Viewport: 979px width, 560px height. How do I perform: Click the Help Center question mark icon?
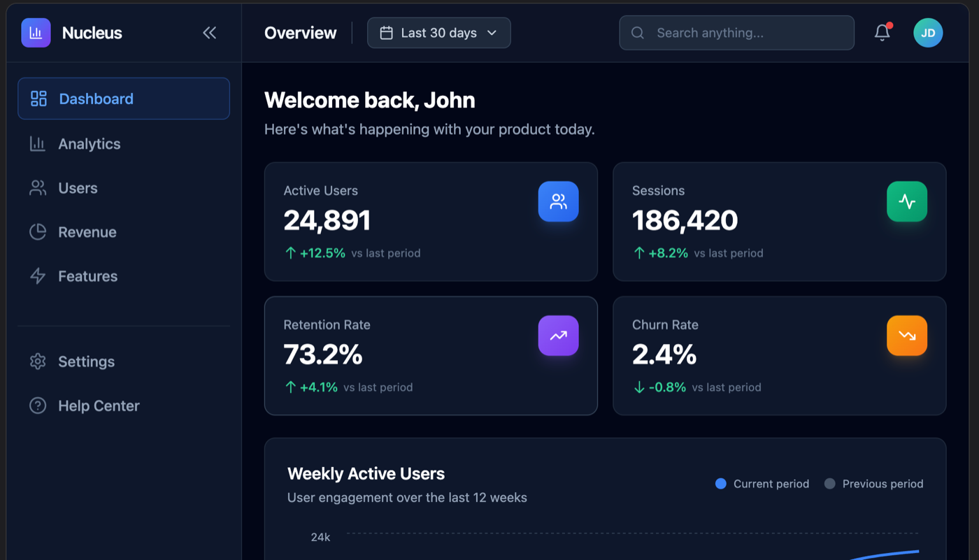click(x=38, y=405)
